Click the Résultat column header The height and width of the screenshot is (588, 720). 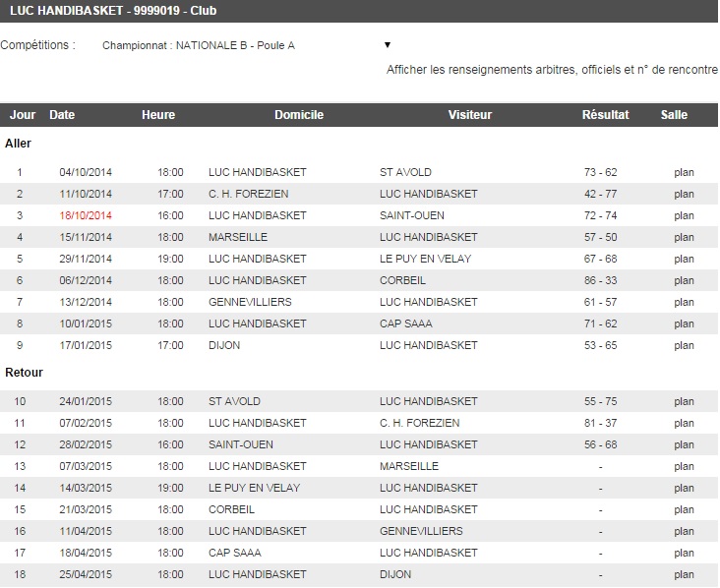pos(605,115)
